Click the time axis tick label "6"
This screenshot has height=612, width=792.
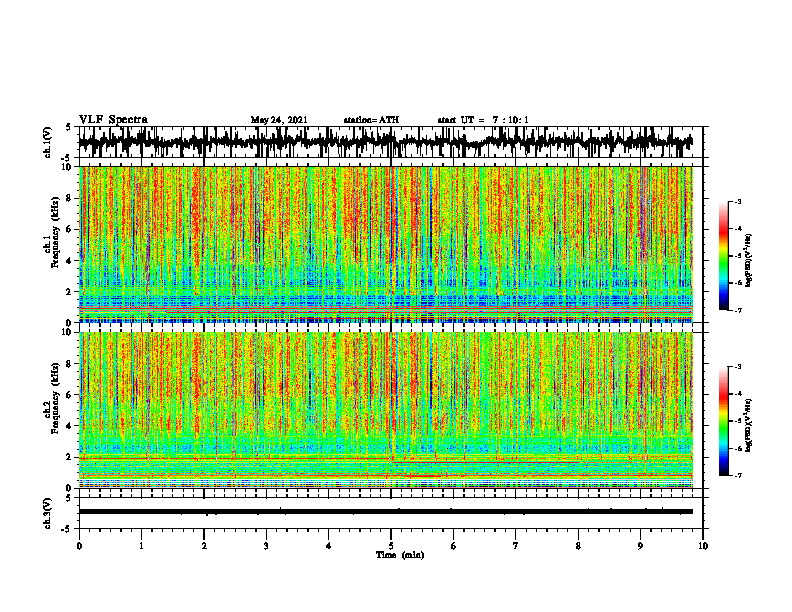coord(454,546)
